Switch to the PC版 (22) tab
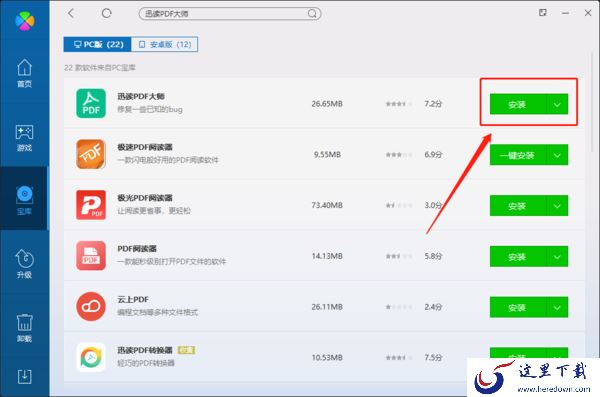Screen dimensions: 600x397 tap(98, 44)
